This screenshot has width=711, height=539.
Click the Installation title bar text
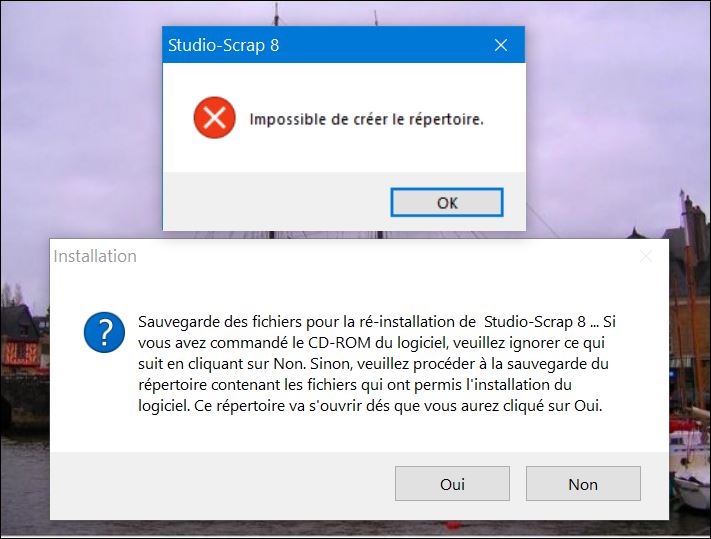pos(95,257)
